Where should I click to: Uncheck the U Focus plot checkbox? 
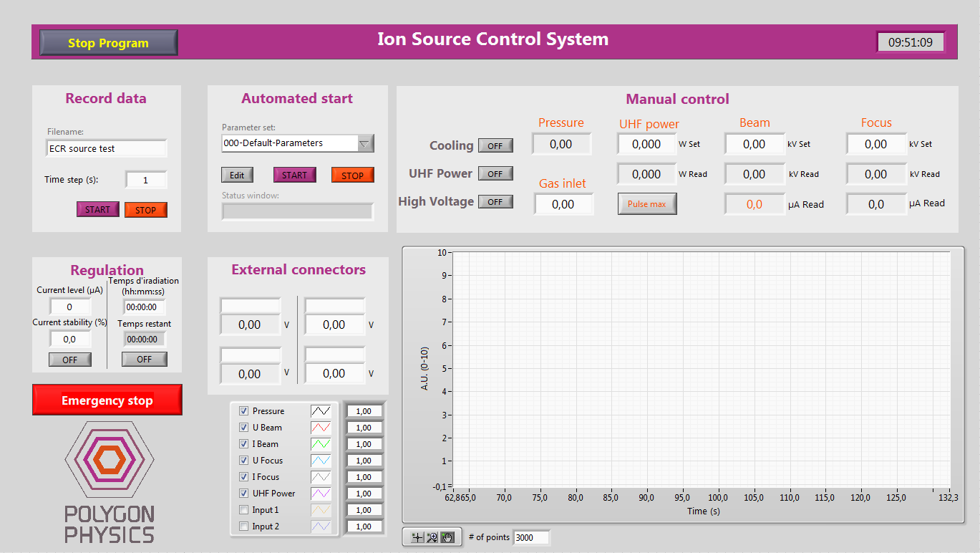pyautogui.click(x=243, y=461)
